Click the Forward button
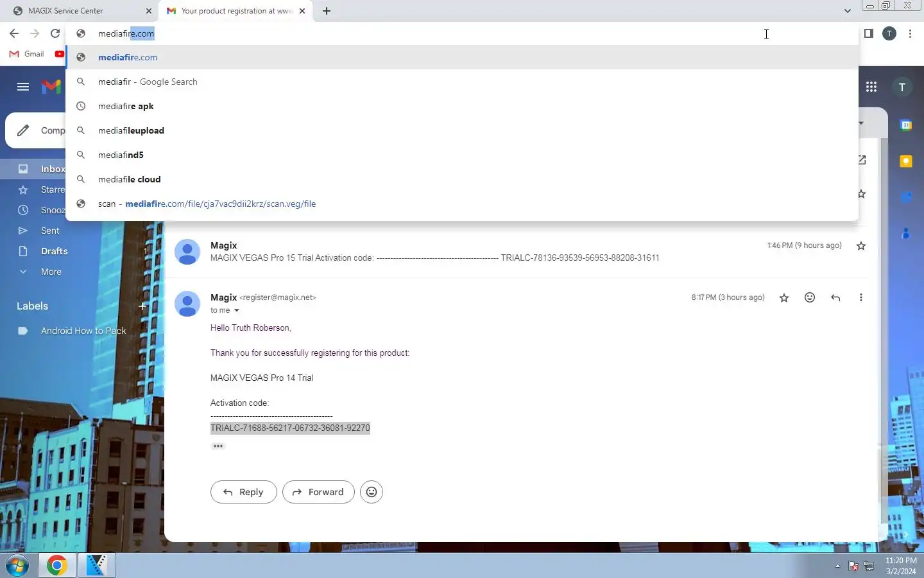Image resolution: width=924 pixels, height=578 pixels. [318, 492]
